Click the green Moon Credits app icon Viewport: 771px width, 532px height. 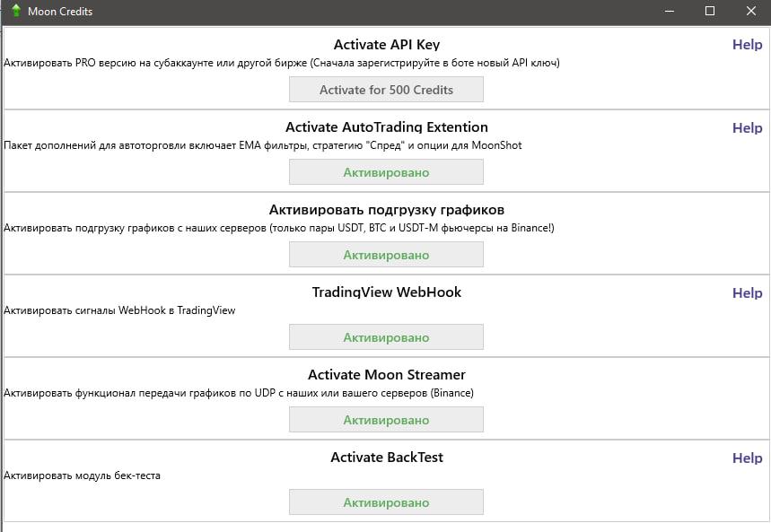click(x=15, y=12)
